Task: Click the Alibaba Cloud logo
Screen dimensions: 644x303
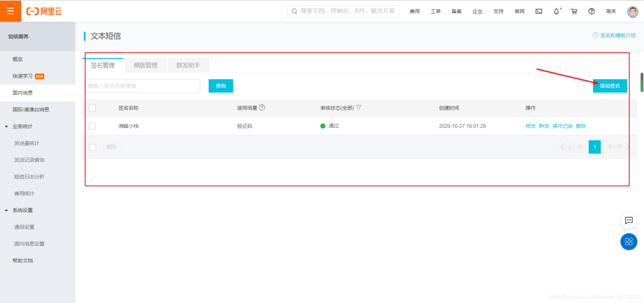Action: 44,11
